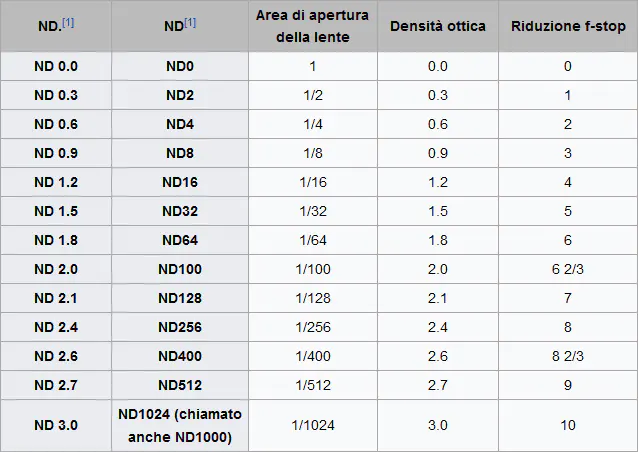Image resolution: width=638 pixels, height=452 pixels.
Task: Click the Riduzione f-stop column header
Action: (568, 26)
